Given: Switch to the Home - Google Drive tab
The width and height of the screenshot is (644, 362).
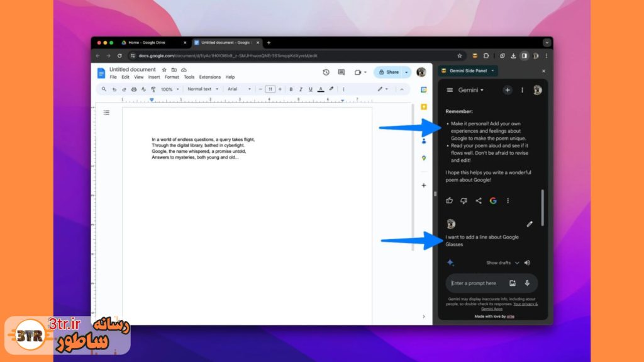Looking at the screenshot, I should click(x=151, y=43).
